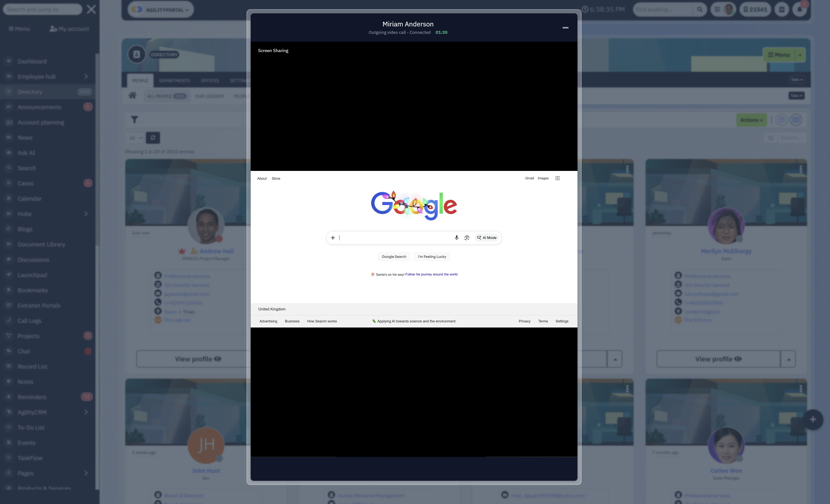Screen dimensions: 830x504
Task: Enable AI Mode in Google search
Action: 487,237
